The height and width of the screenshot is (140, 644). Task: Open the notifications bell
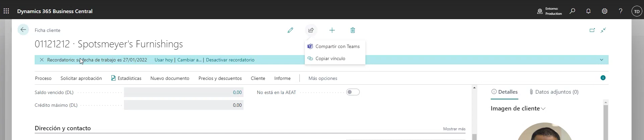(x=588, y=11)
